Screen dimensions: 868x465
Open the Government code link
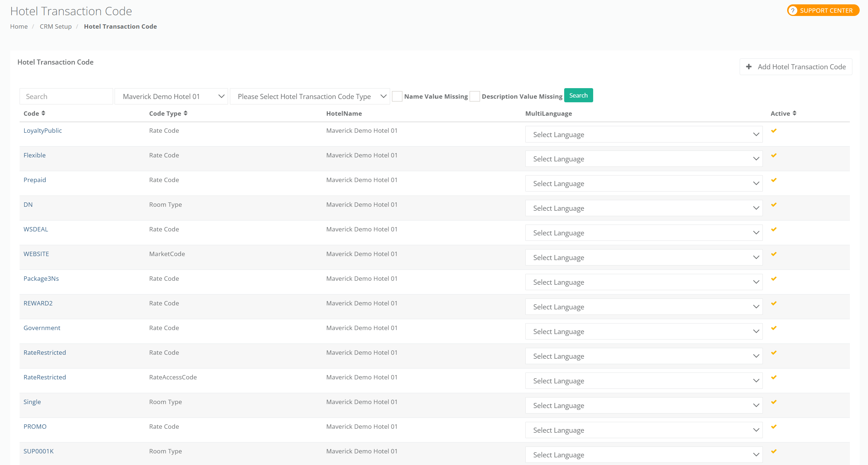[42, 328]
